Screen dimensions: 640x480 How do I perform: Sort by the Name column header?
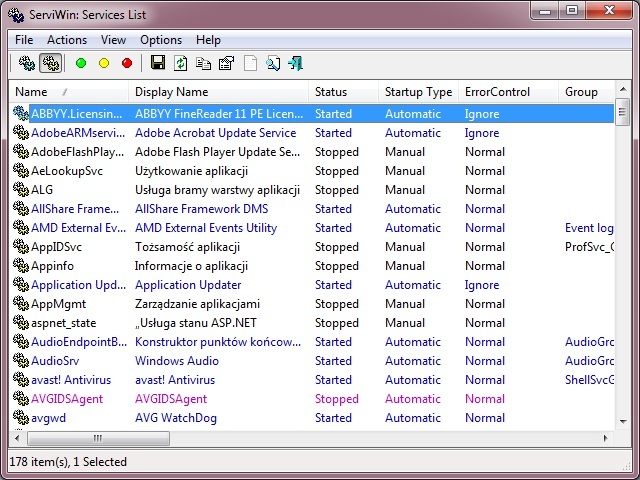(x=69, y=92)
